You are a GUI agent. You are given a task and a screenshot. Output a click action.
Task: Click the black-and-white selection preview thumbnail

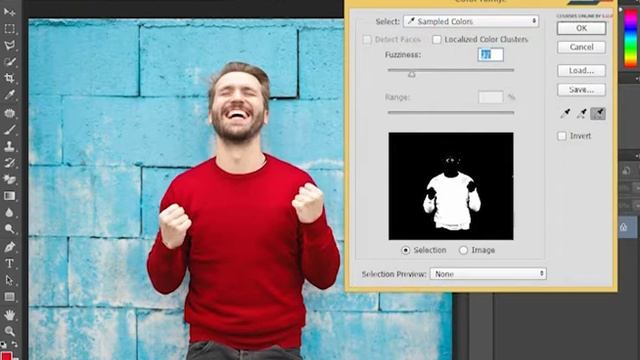coord(451,186)
